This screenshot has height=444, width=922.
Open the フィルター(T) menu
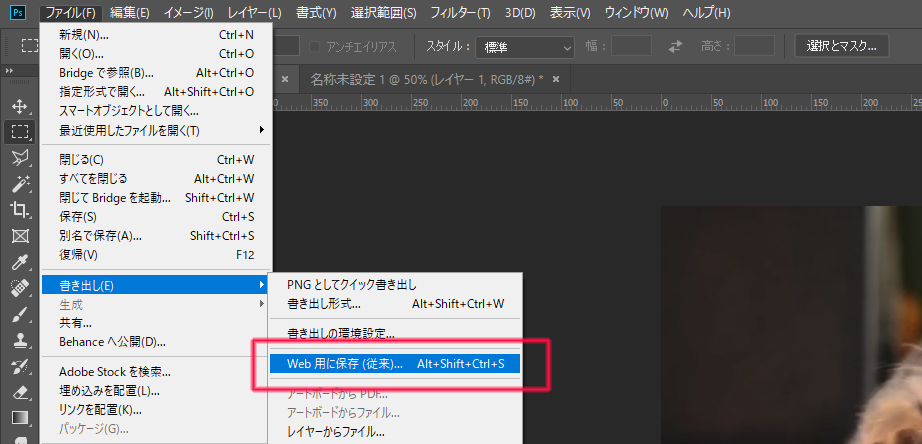(x=460, y=12)
